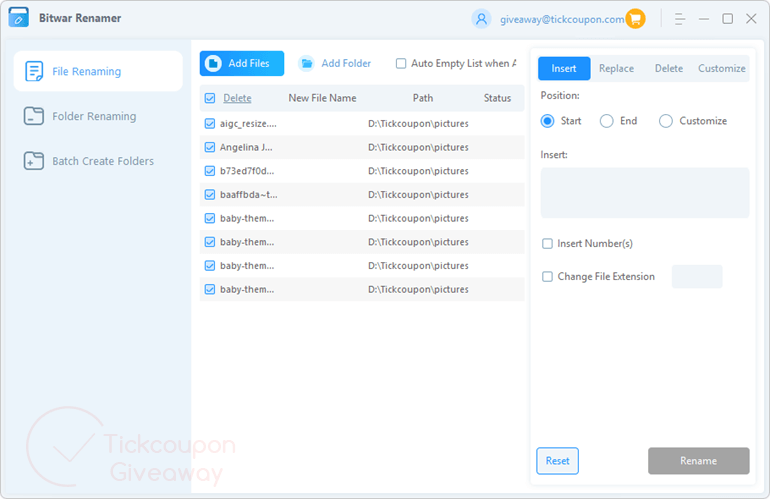The height and width of the screenshot is (499, 770).
Task: Select the Start position radio button
Action: 548,121
